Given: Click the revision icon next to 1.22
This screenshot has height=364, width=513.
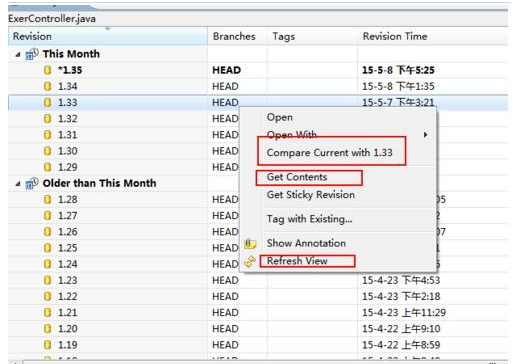Looking at the screenshot, I should (x=48, y=296).
